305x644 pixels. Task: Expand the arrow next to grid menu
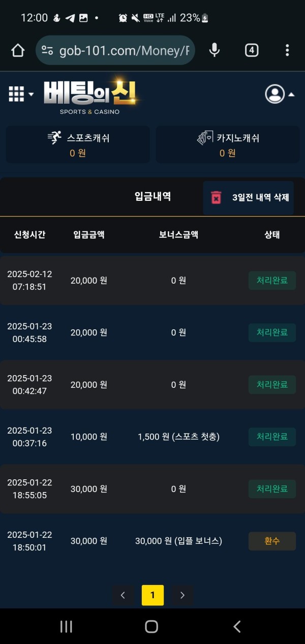(x=31, y=94)
